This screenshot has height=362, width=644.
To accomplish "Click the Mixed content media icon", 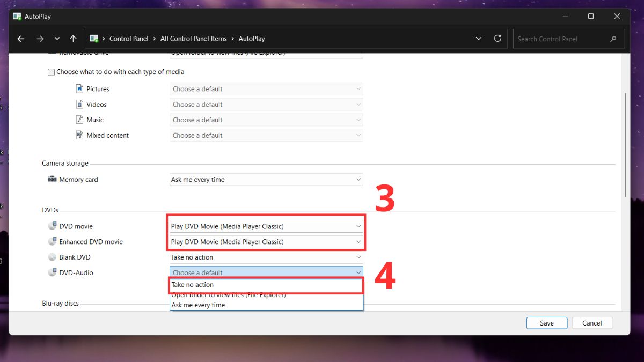I will [x=79, y=136].
